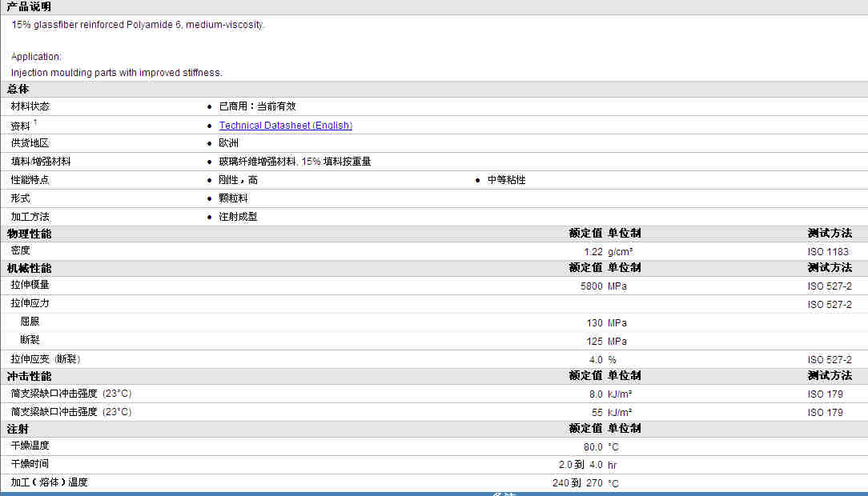Viewport: 868px width, 496px height.
Task: Select the product description sentence about Polyamide 6
Action: [138, 25]
